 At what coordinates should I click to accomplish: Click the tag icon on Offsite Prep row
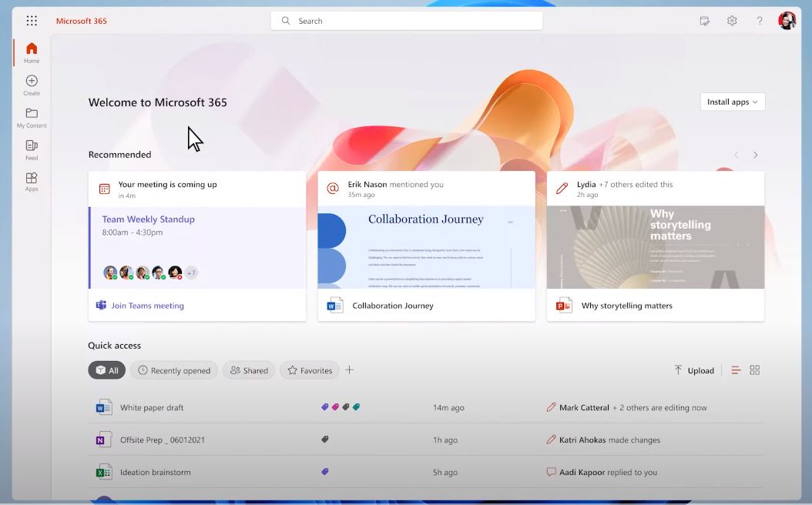(x=324, y=440)
